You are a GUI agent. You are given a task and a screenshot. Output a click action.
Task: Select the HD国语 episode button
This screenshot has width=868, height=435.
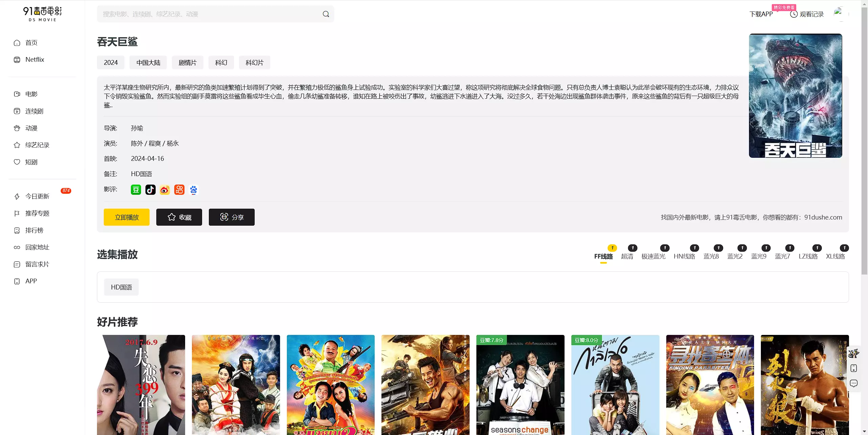tap(121, 287)
